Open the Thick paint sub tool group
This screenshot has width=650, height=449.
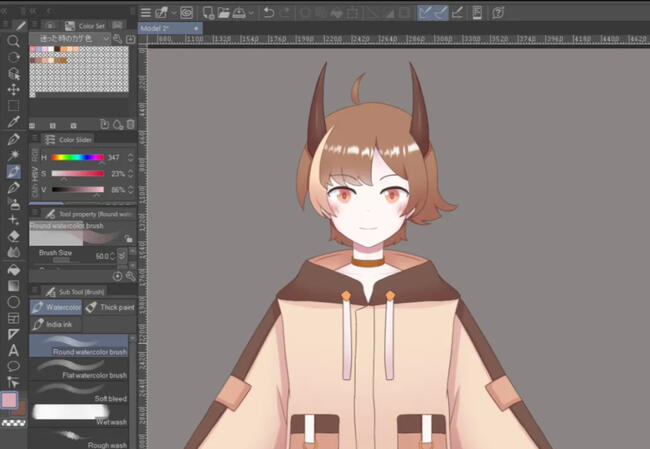111,307
